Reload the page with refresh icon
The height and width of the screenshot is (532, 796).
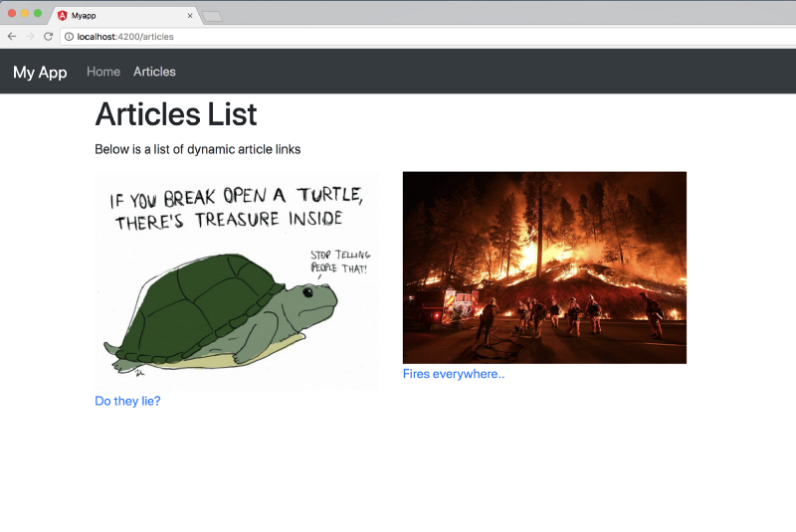click(x=48, y=37)
